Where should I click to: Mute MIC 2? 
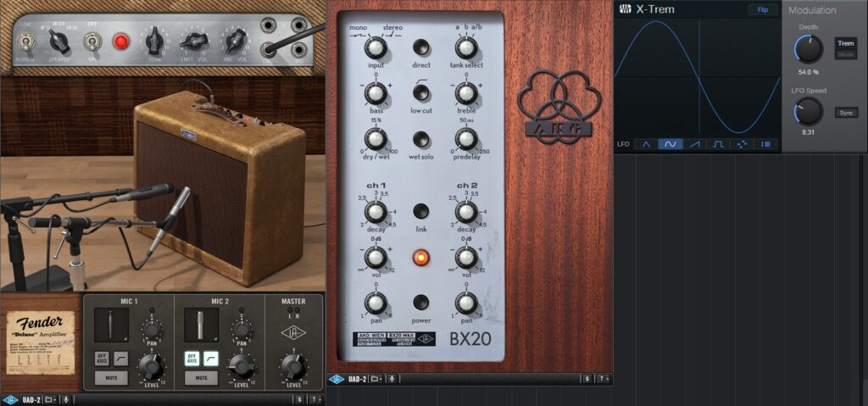click(202, 378)
